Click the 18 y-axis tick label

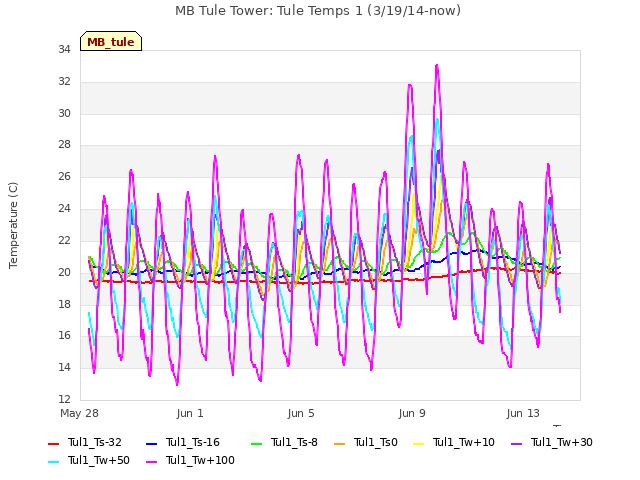click(x=64, y=304)
